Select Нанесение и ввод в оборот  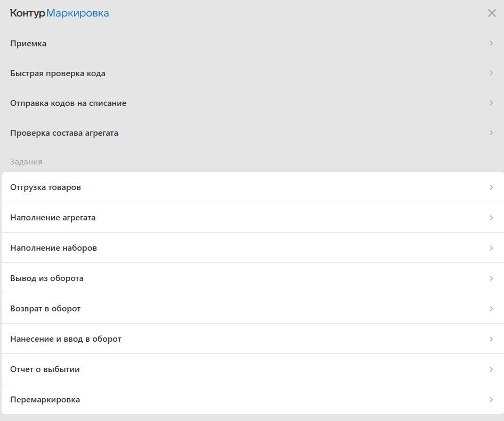(x=253, y=339)
